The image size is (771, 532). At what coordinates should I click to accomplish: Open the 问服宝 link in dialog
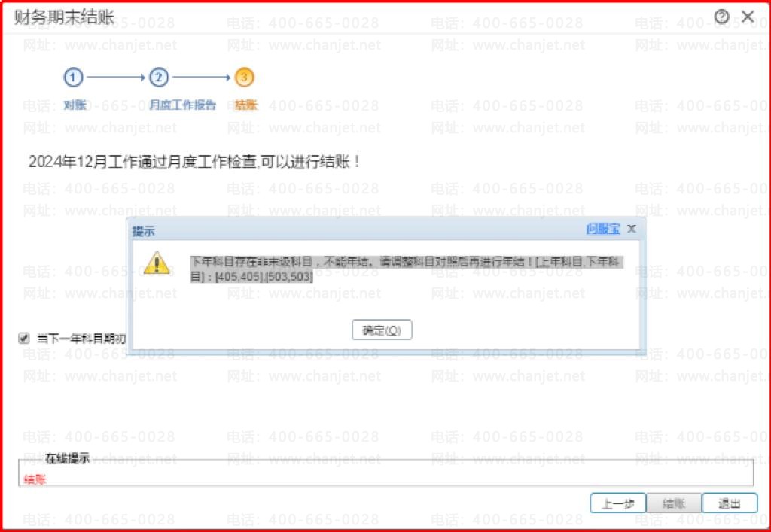click(x=603, y=229)
